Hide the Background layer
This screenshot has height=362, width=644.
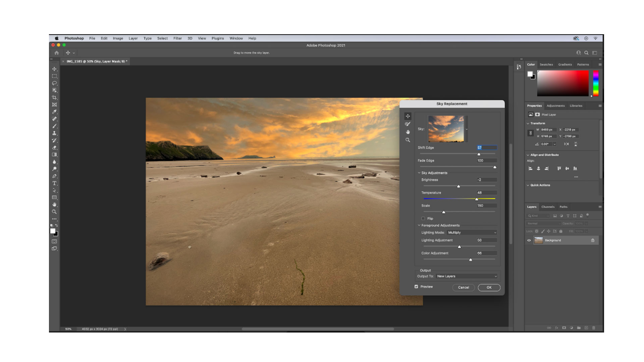point(529,240)
